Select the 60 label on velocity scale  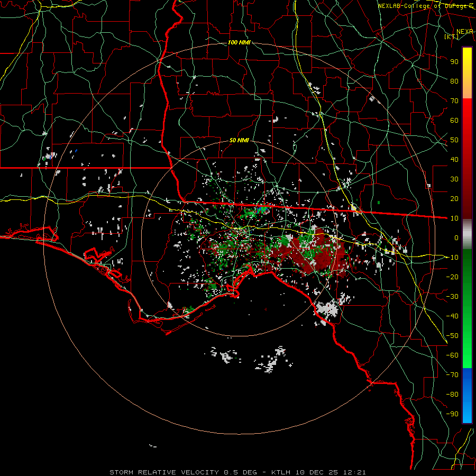click(x=454, y=120)
